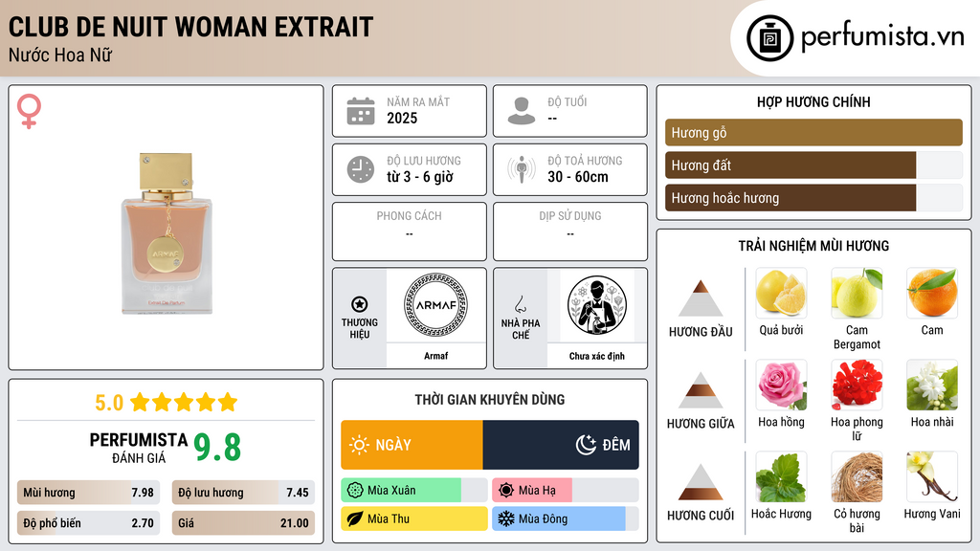The image size is (980, 551).
Task: Click the Độ lưu hương 7.45 score bar
Action: 243,493
